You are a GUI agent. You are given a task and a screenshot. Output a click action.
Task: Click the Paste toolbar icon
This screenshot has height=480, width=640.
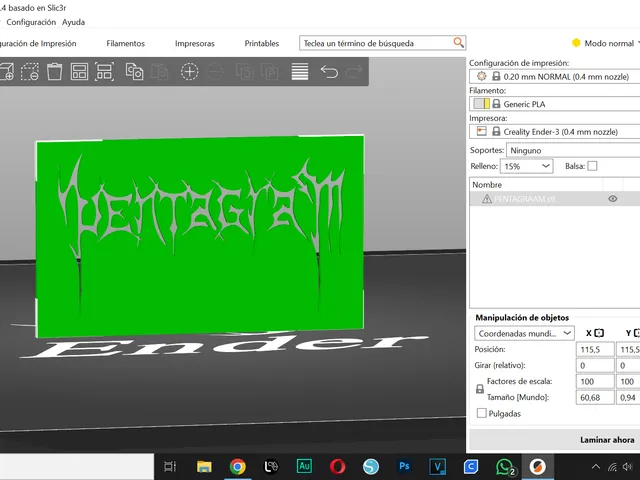pyautogui.click(x=160, y=72)
